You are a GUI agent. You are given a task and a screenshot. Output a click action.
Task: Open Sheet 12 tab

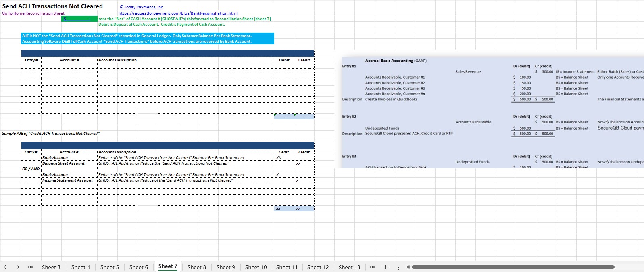pos(318,267)
